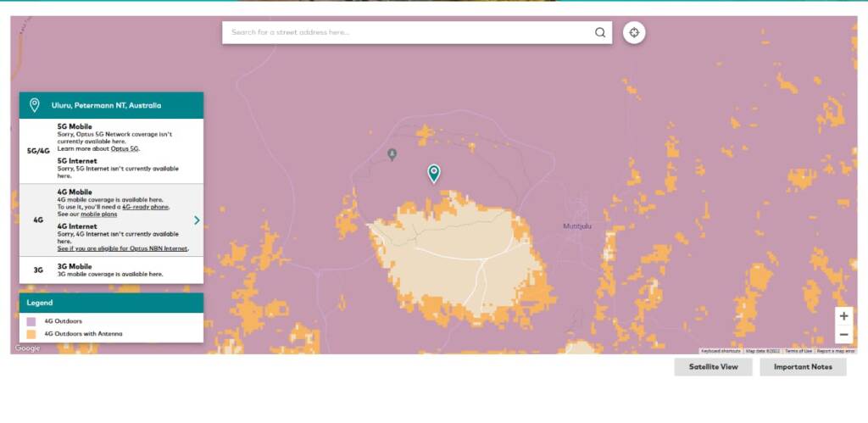
Task: Select the 4G coverage row label
Action: pos(38,220)
